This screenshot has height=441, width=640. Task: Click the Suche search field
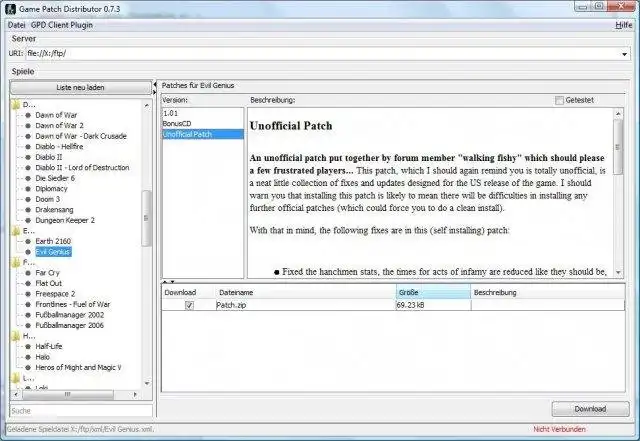pyautogui.click(x=81, y=410)
